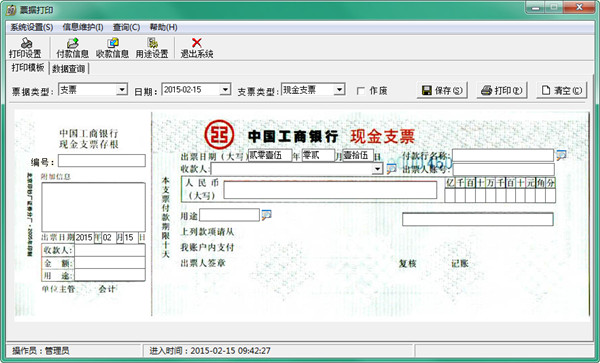Open the 日期 date picker dropdown
This screenshot has height=363, width=600.
point(225,90)
